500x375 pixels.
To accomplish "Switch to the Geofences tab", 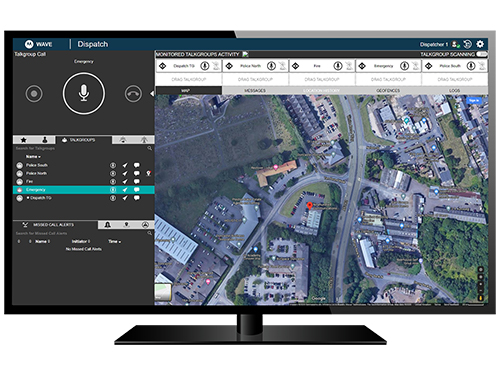I will tap(388, 90).
